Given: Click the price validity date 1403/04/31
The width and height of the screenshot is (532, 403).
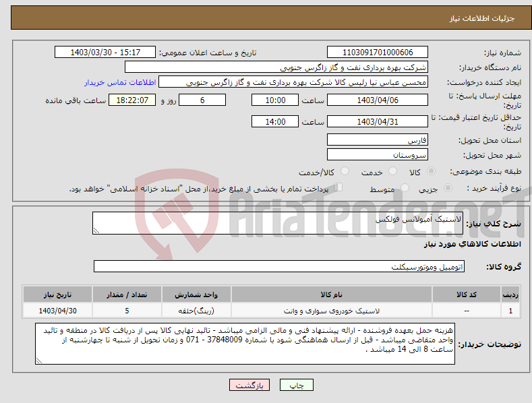Looking at the screenshot, I should pos(378,121).
